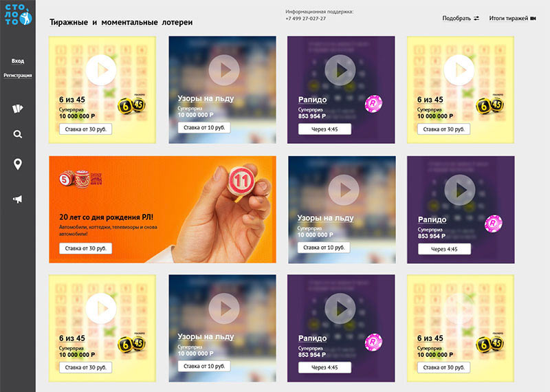
Task: Open the tickets icon in the sidebar
Action: click(x=18, y=109)
